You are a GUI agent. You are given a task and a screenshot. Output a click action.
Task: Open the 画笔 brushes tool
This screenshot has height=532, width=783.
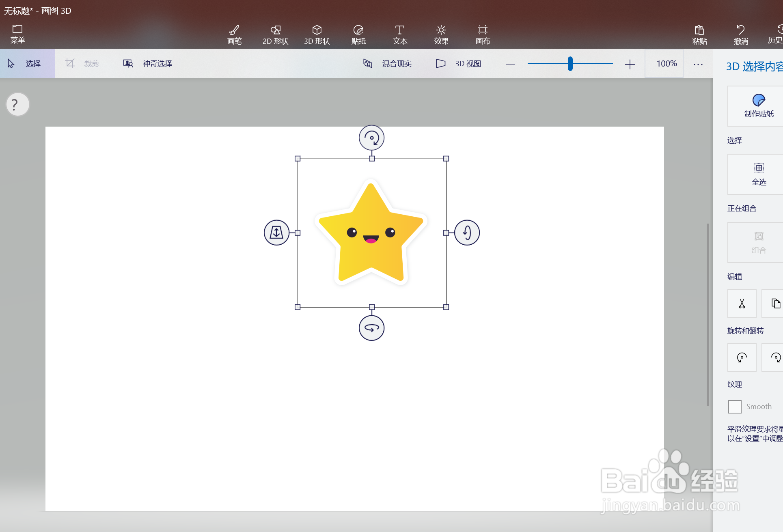(x=234, y=34)
